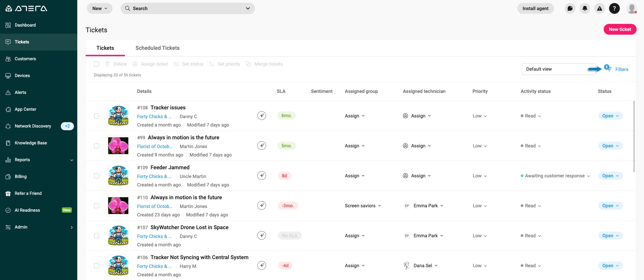644x280 pixels.
Task: Click the AI sparkle icon for ticket #108
Action: click(261, 116)
